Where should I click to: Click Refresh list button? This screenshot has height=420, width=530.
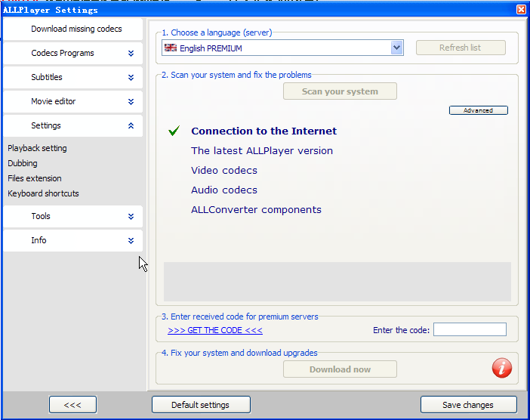461,48
